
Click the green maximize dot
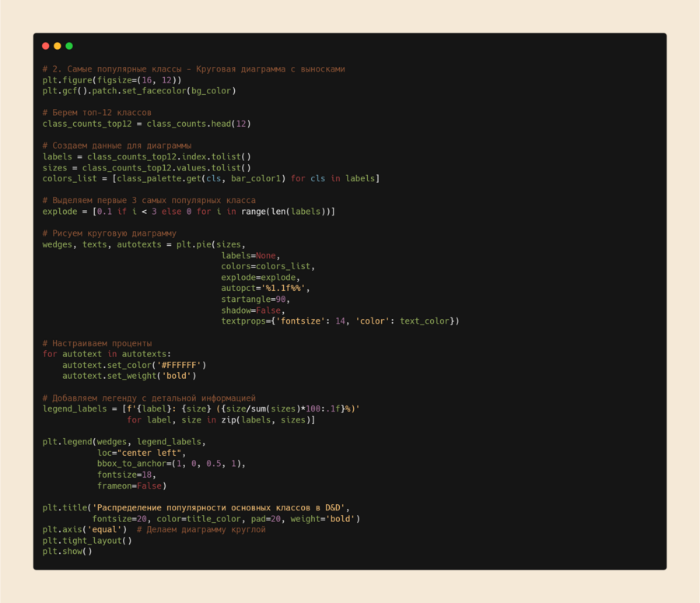click(69, 46)
